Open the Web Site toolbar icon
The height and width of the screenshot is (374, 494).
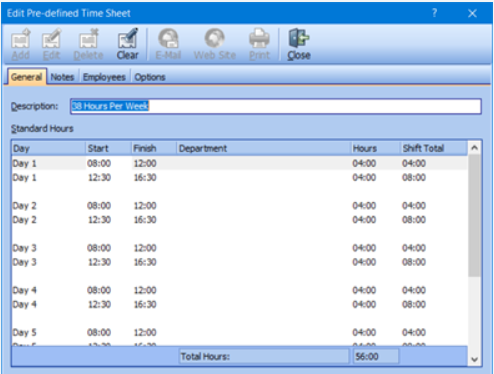point(215,44)
